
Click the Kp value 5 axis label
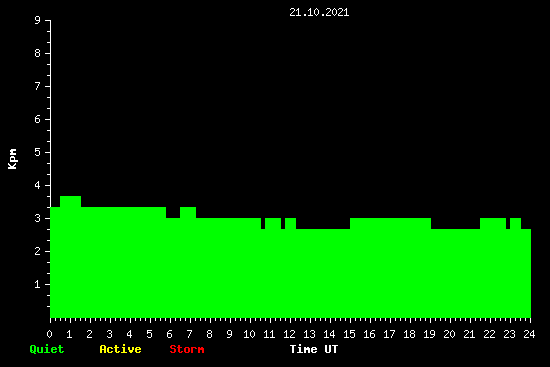click(x=38, y=152)
